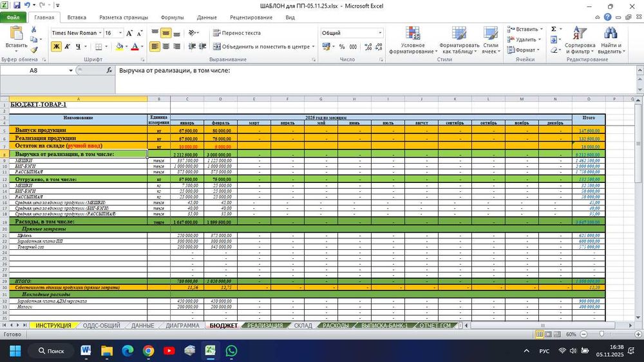Toggle bold formatting (Ж)

(x=56, y=46)
